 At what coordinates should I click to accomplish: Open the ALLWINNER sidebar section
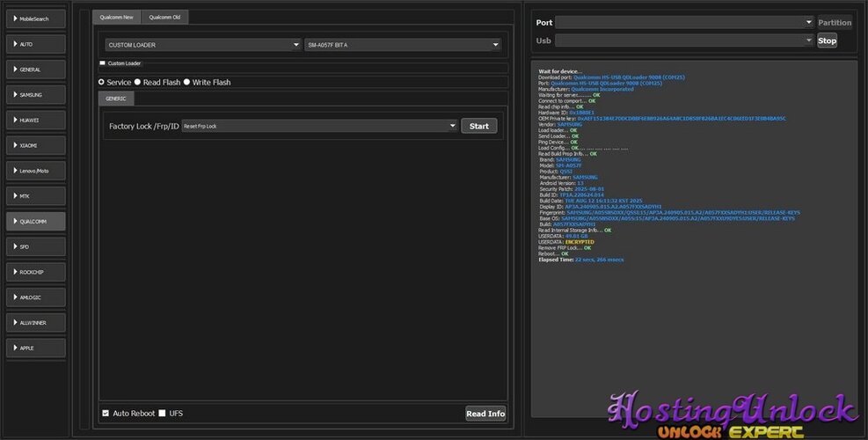(x=35, y=322)
